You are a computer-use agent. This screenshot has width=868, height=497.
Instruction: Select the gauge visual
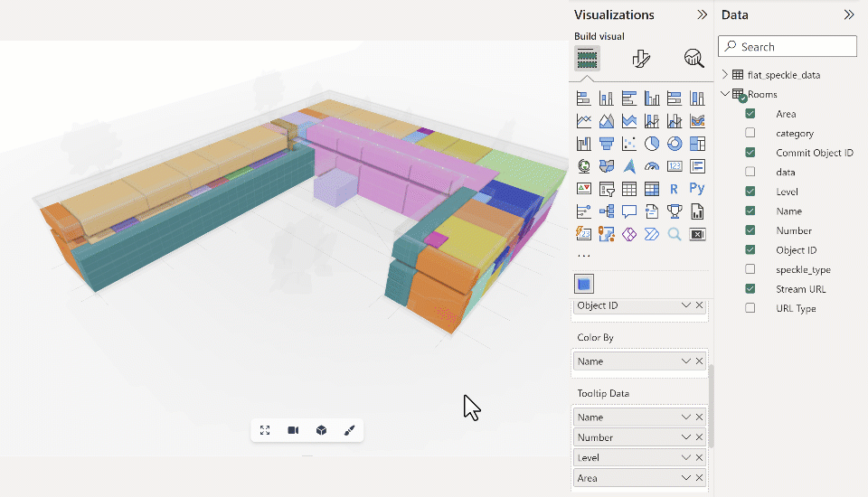tap(652, 166)
